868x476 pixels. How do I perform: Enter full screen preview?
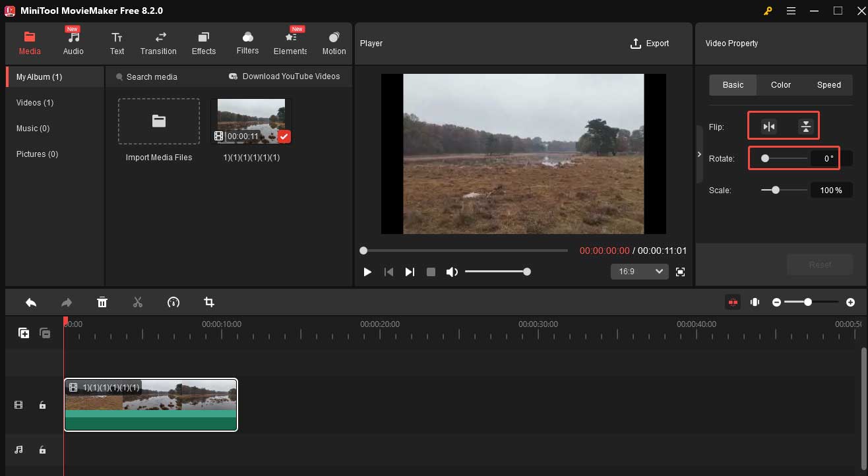click(x=681, y=272)
